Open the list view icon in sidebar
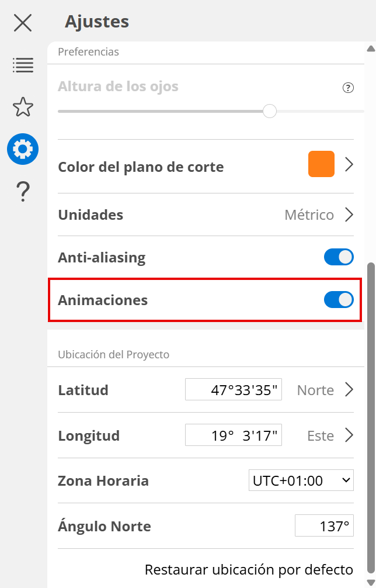This screenshot has height=588, width=376. [23, 65]
